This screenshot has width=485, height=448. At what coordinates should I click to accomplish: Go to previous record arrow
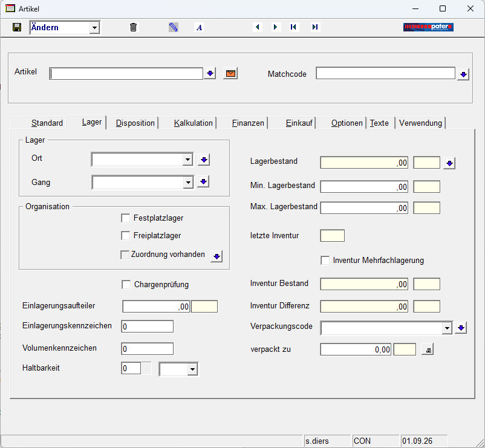pos(258,27)
